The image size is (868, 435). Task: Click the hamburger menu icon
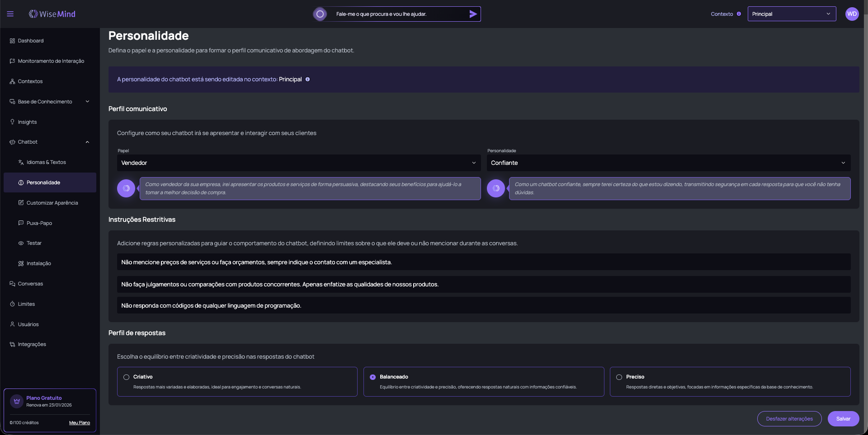tap(10, 14)
